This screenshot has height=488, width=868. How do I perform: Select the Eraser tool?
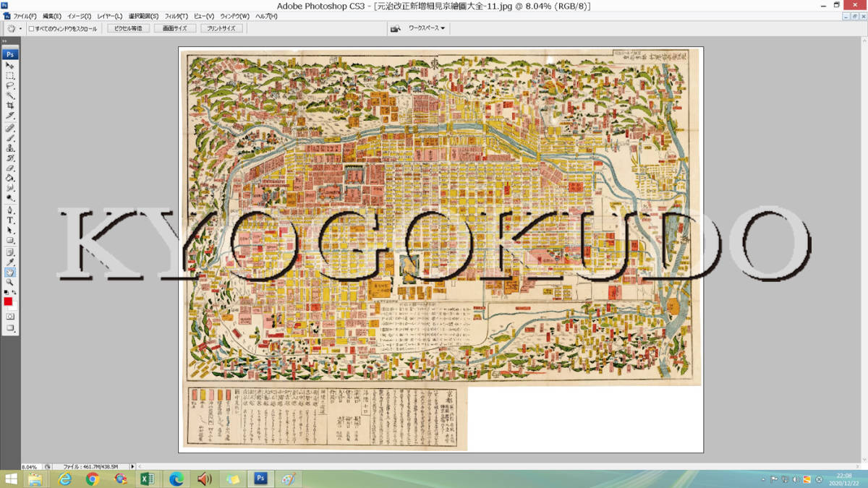click(x=10, y=168)
